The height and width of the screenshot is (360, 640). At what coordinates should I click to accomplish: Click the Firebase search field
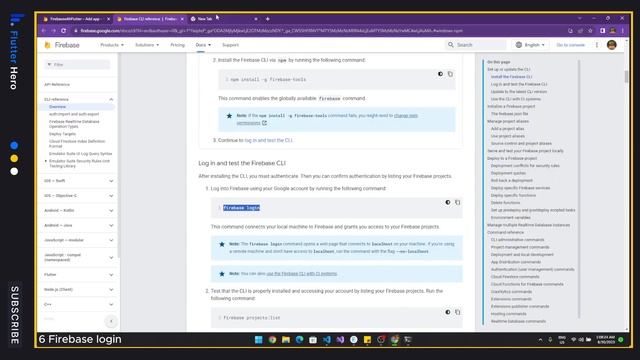click(476, 45)
